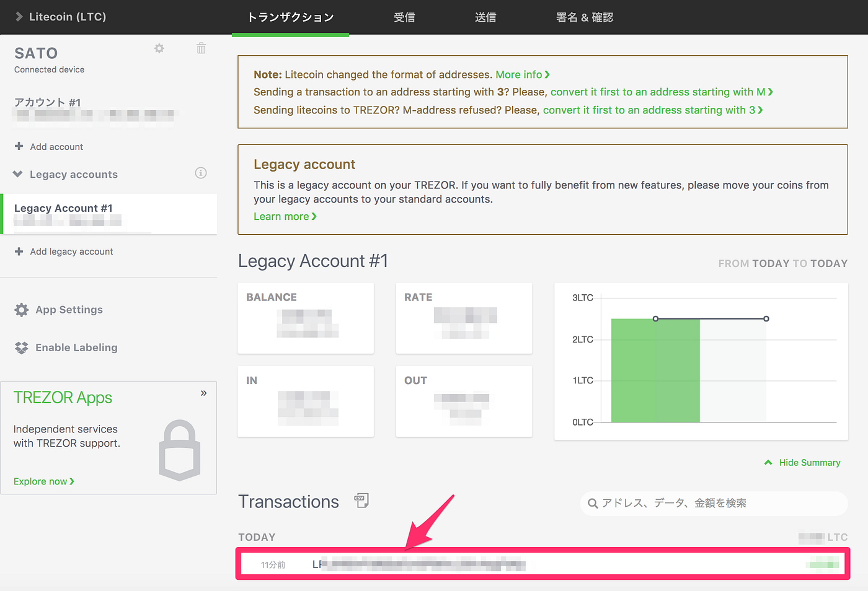This screenshot has width=868, height=591.
Task: Click the App Settings gear icon
Action: point(22,310)
